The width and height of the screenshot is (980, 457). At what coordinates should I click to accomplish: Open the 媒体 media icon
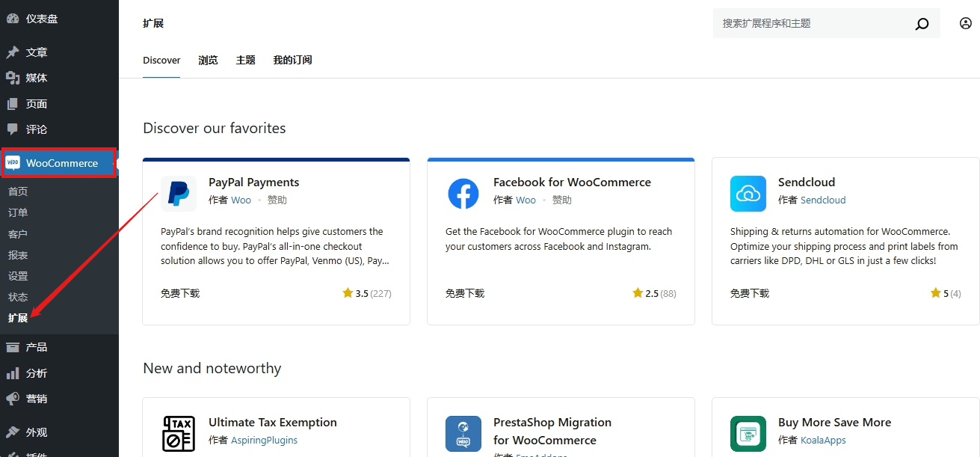(12, 78)
